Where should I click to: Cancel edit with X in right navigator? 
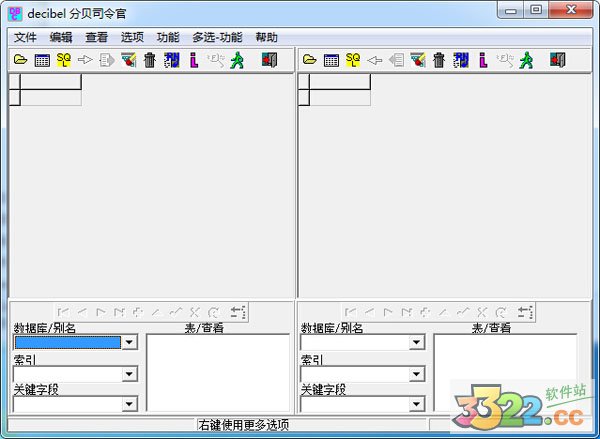pyautogui.click(x=482, y=312)
